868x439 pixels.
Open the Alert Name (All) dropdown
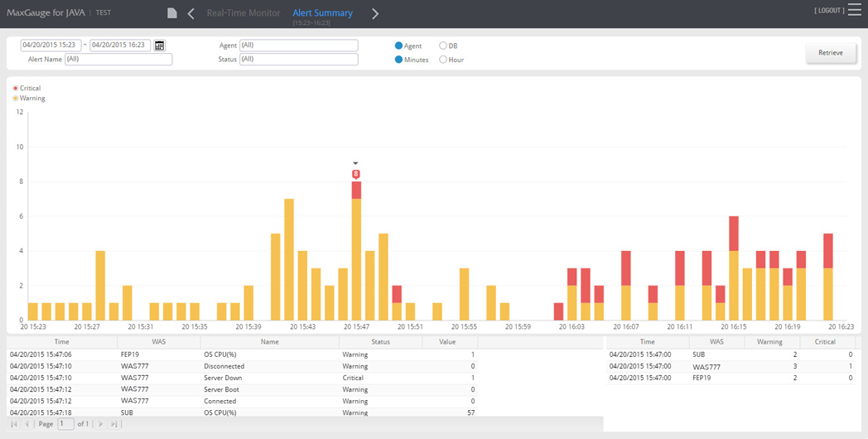118,60
